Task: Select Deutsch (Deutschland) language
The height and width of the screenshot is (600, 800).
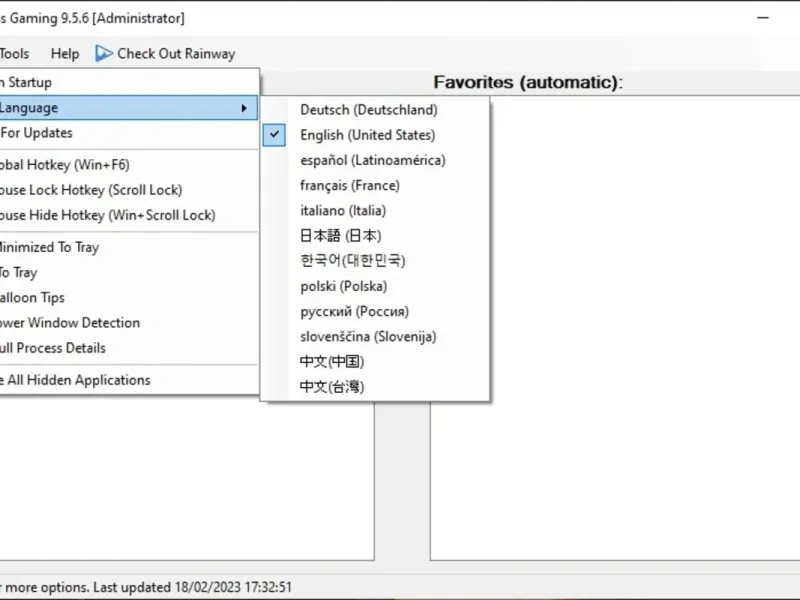Action: tap(376, 110)
